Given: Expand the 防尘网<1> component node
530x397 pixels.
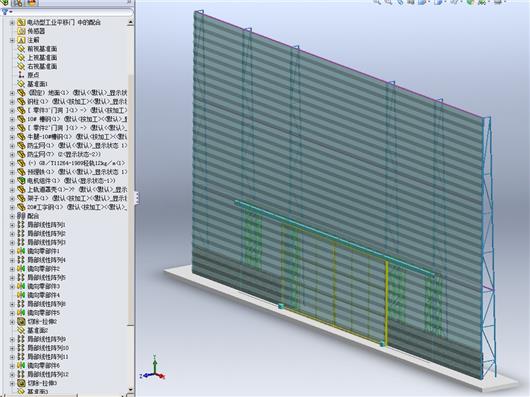Looking at the screenshot, I should coord(12,146).
